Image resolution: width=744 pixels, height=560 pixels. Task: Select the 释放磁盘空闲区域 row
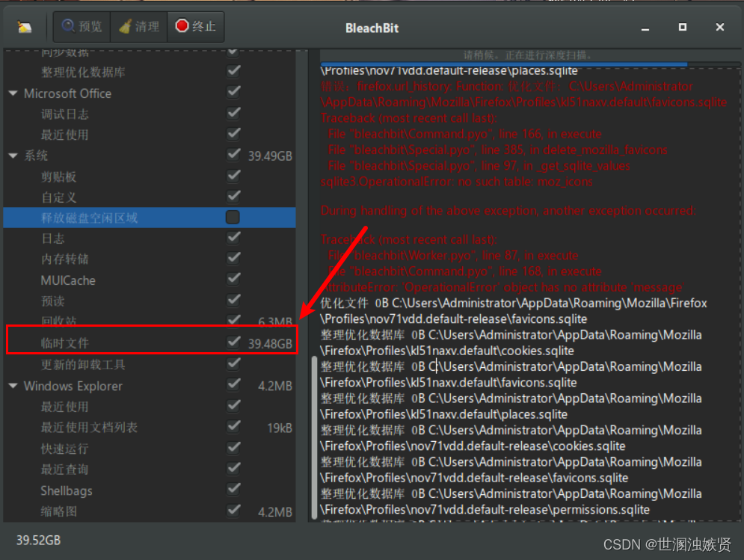click(x=150, y=218)
